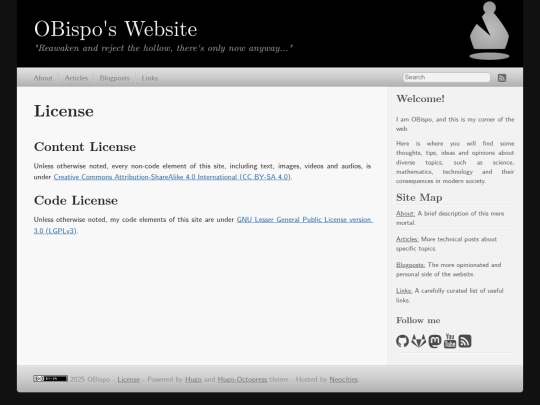Open the CC BY-SA 4.0 license link
The image size is (540, 405).
[172, 177]
